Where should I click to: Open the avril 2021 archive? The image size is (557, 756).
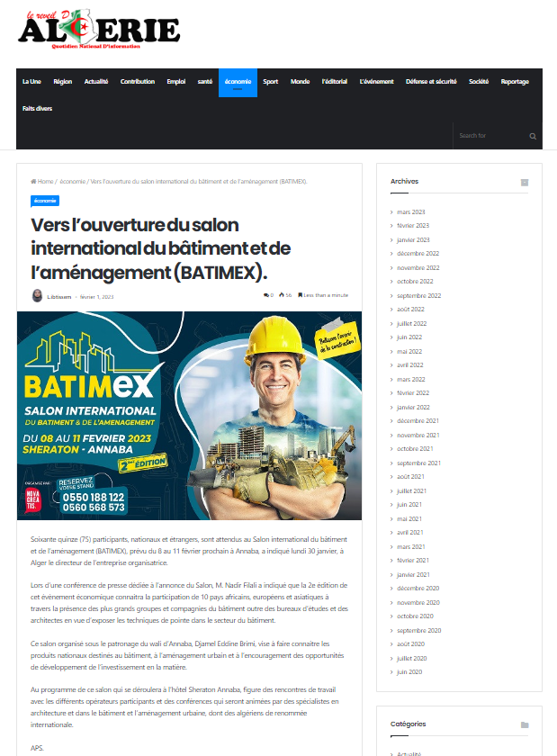tap(410, 533)
